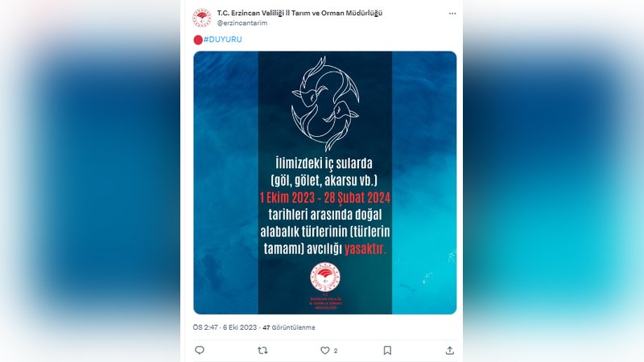Viewport: 644px width, 362px height.
Task: Open the three-dot more options menu
Action: (x=452, y=14)
